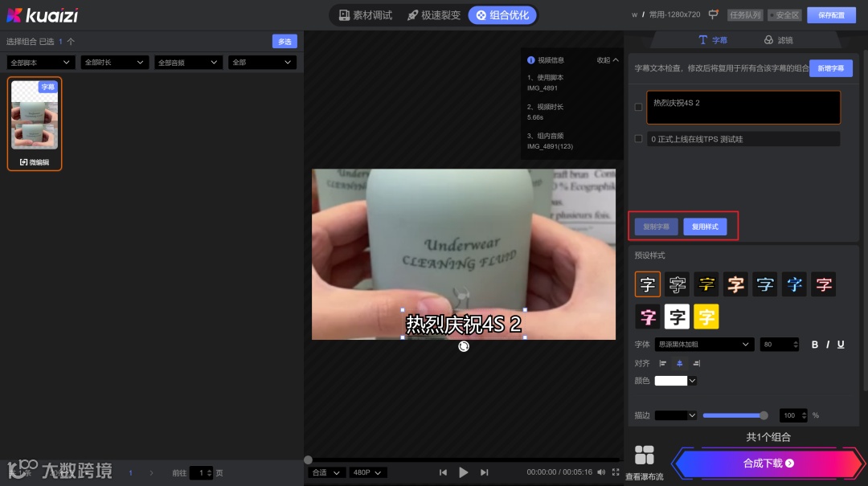Apply the yellow-background preset style
Image resolution: width=868 pixels, height=486 pixels.
click(x=706, y=317)
